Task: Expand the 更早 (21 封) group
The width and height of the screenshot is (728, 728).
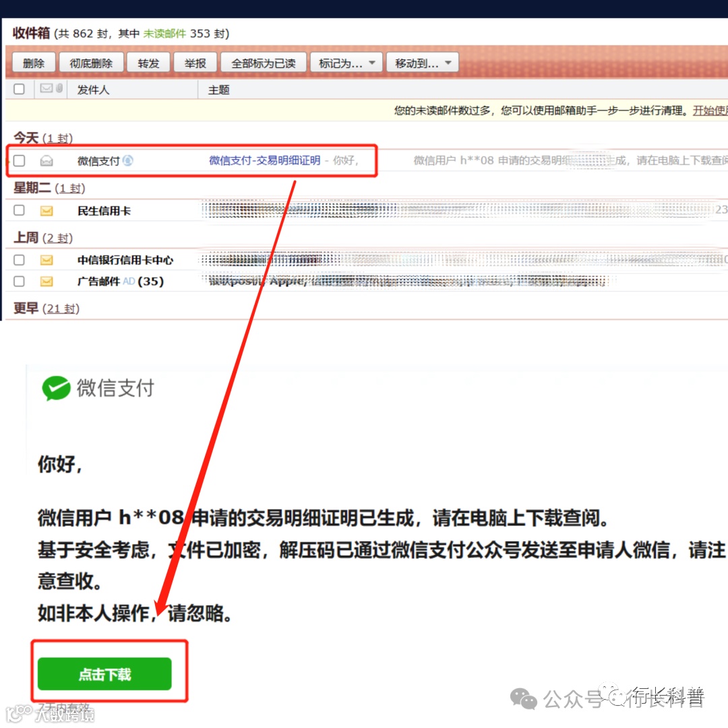Action: point(47,308)
